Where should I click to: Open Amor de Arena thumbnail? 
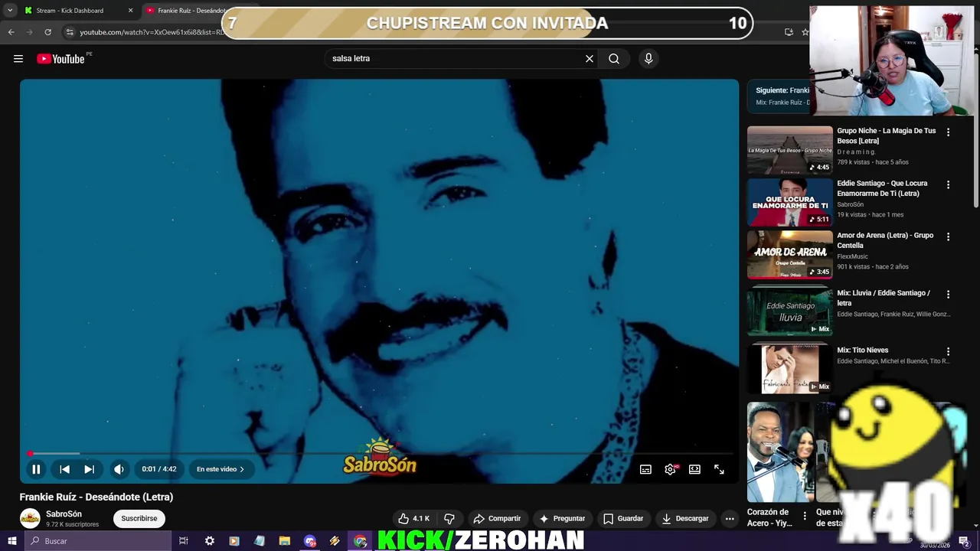(789, 255)
